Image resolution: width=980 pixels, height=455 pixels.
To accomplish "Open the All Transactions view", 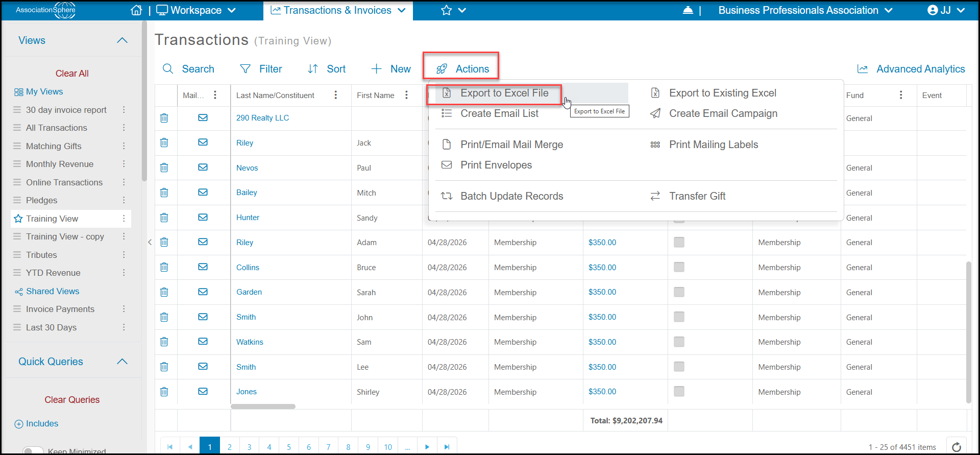I will [57, 128].
